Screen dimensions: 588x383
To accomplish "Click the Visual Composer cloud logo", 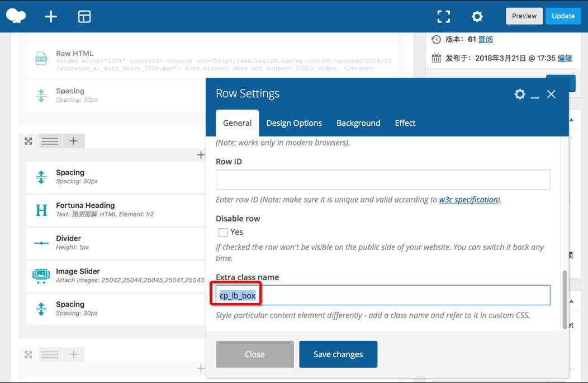I will (x=16, y=16).
